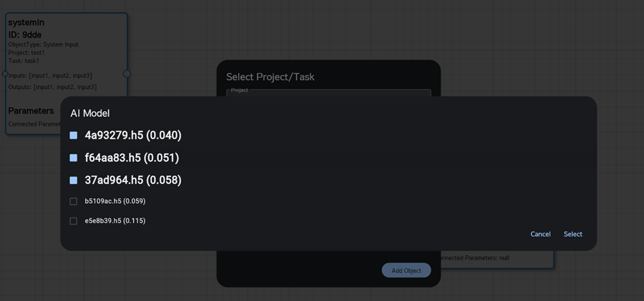Click the Parameters heading in systemIn node
The image size is (644, 301).
31,111
